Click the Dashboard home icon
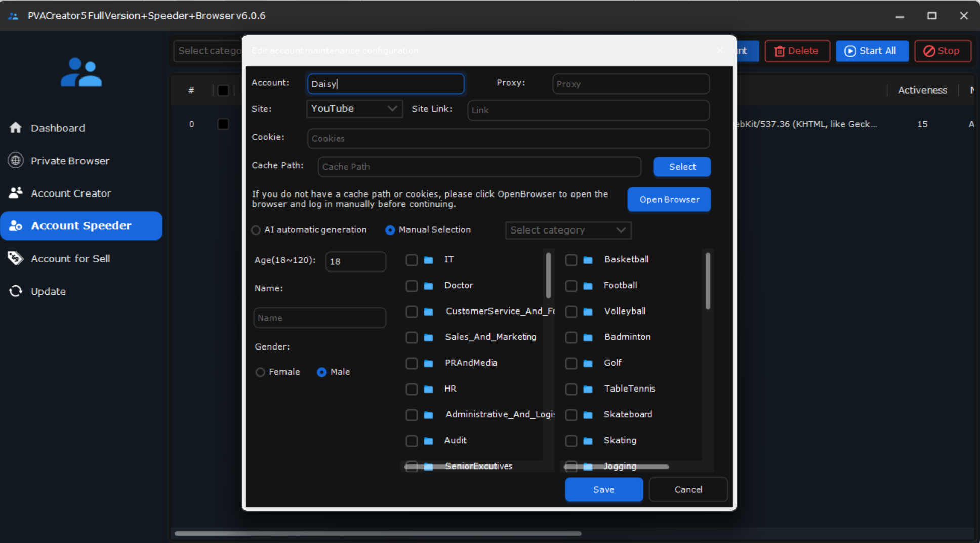Image resolution: width=980 pixels, height=543 pixels. tap(16, 128)
